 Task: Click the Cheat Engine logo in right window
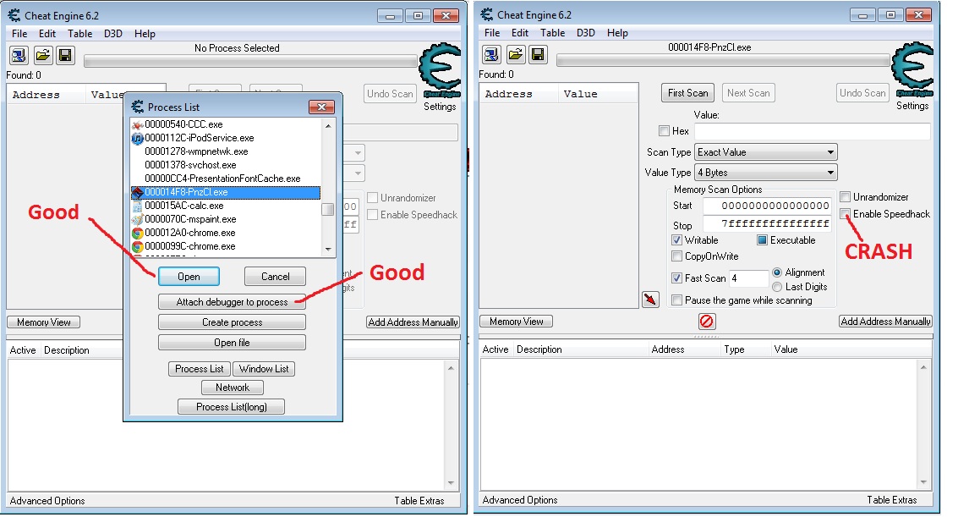[912, 71]
